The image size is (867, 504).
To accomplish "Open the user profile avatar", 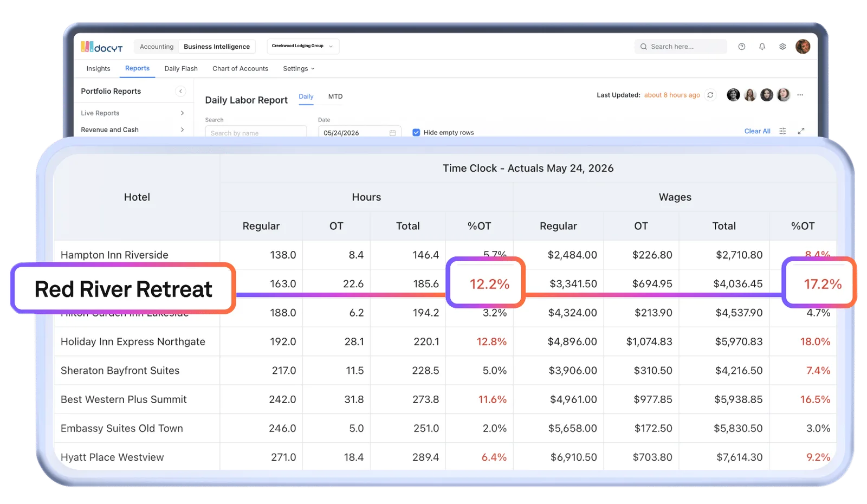I will point(803,47).
